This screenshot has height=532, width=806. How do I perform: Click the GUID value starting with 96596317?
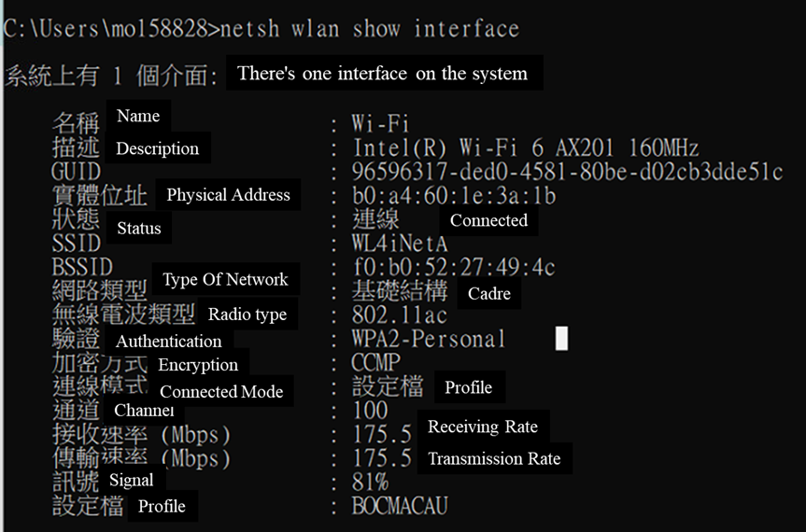coord(568,172)
